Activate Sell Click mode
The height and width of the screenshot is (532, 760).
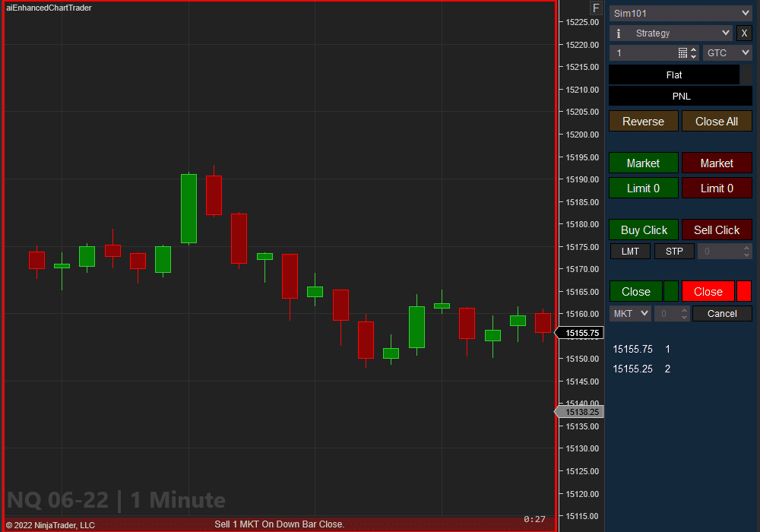(717, 230)
